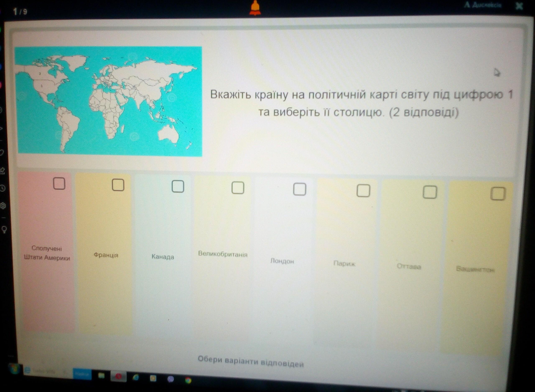Screen dimensions: 535x392
Task: Click the red Opera icon in taskbar
Action: click(x=118, y=377)
